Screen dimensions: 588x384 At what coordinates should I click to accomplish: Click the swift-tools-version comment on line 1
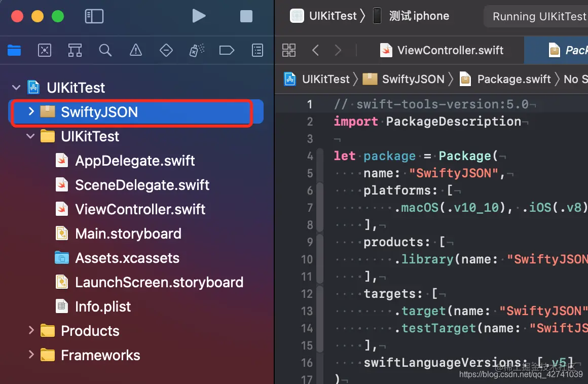pos(431,104)
